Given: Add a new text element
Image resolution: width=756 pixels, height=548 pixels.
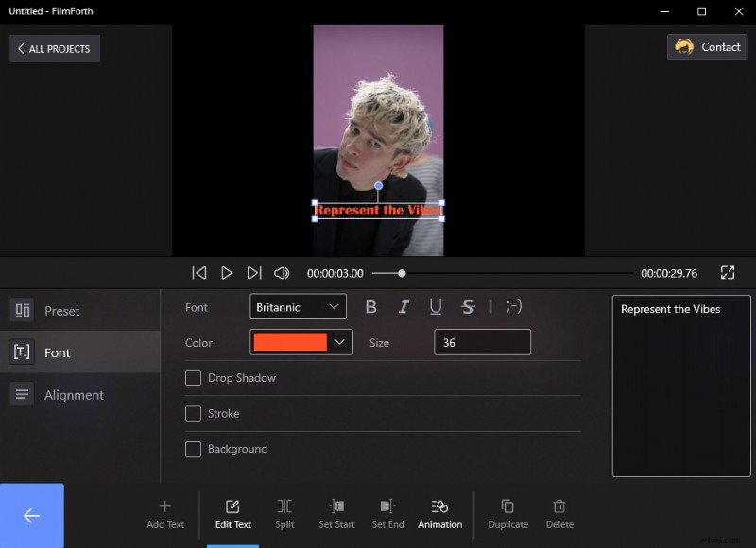Looking at the screenshot, I should click(164, 515).
